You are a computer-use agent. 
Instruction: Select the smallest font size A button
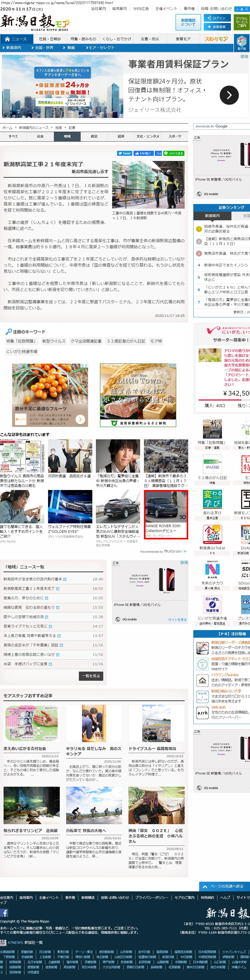(x=237, y=9)
